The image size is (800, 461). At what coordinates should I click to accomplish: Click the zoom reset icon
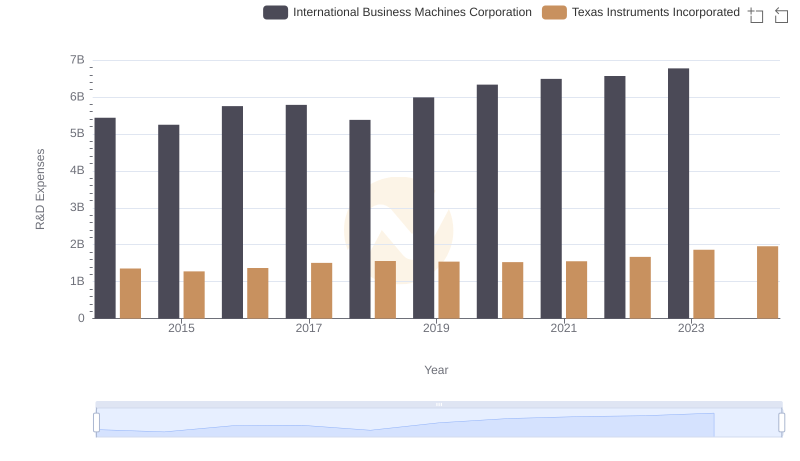coord(781,15)
